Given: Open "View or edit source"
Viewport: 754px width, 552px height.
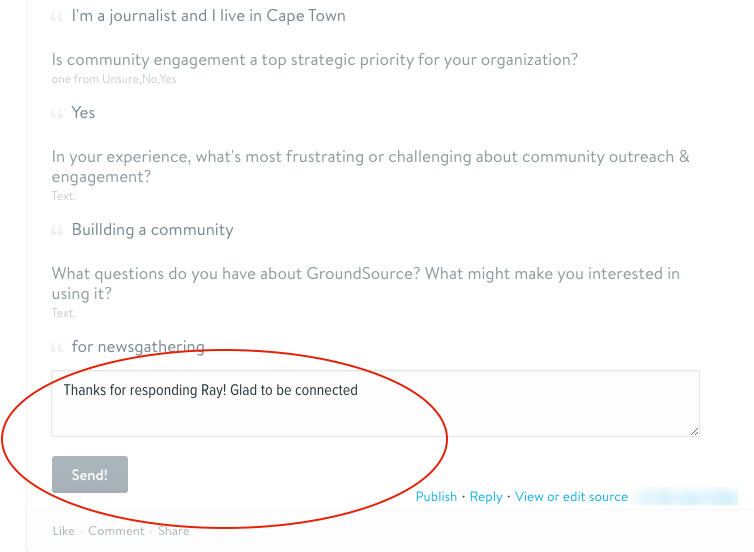Looking at the screenshot, I should point(571,497).
